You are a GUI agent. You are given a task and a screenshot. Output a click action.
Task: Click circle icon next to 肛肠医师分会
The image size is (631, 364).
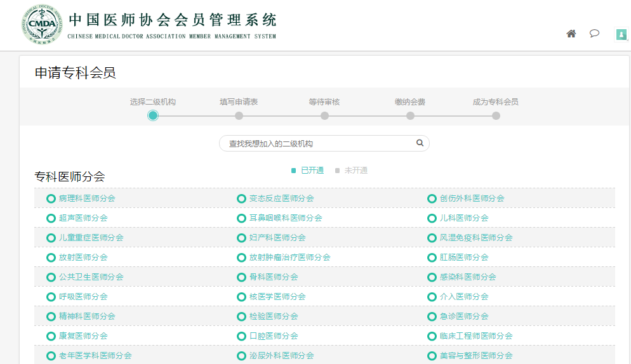point(432,258)
